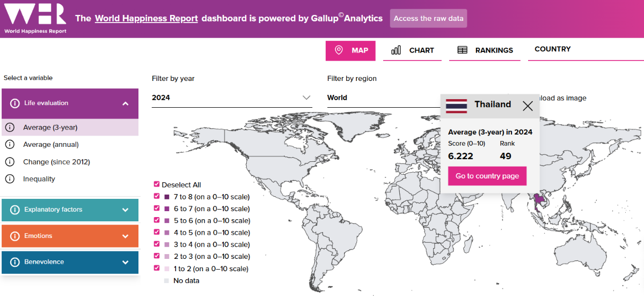
Task: Click the WHR World Happiness Report logo
Action: 35,18
